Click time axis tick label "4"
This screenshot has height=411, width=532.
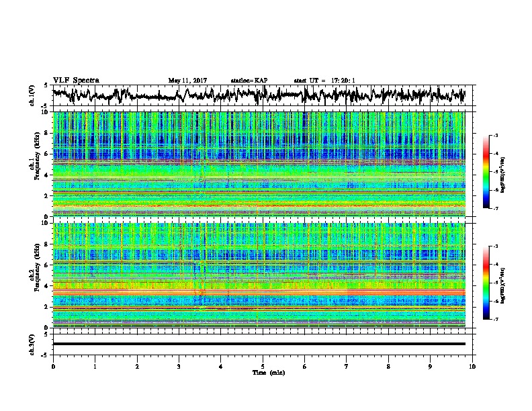tap(220, 367)
